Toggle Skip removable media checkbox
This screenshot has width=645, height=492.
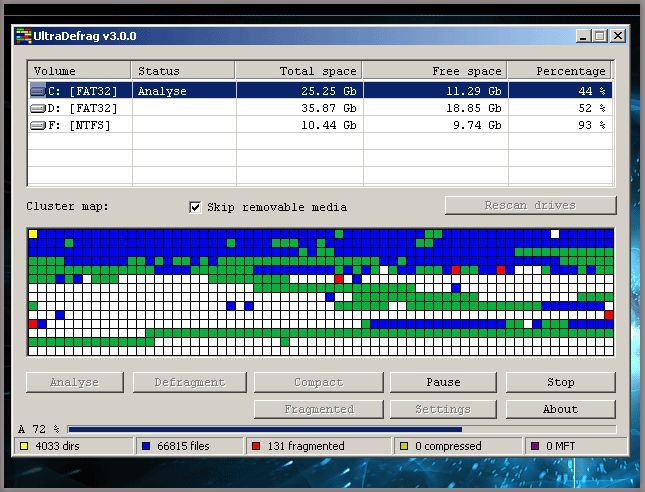click(x=195, y=207)
